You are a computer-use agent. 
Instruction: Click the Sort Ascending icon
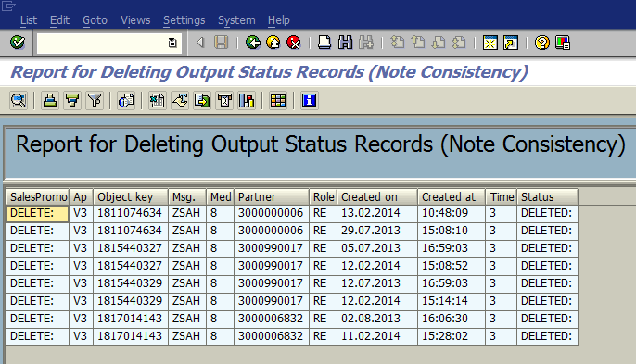click(x=50, y=101)
